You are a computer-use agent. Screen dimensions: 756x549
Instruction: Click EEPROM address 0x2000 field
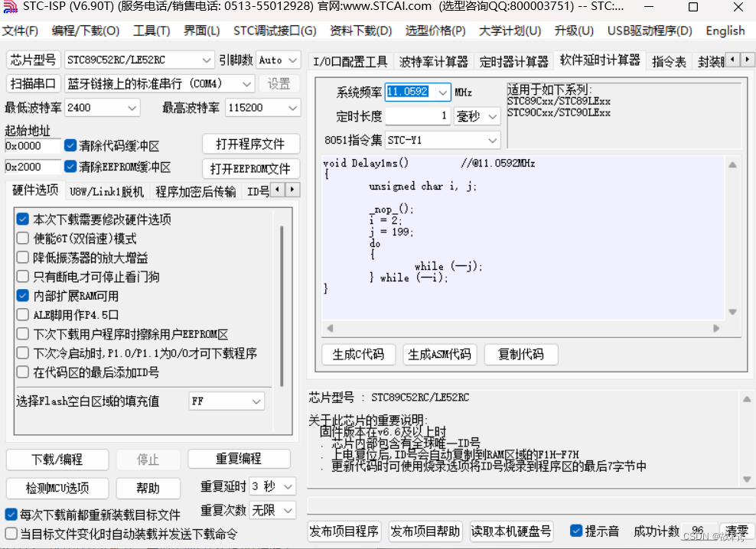(32, 167)
